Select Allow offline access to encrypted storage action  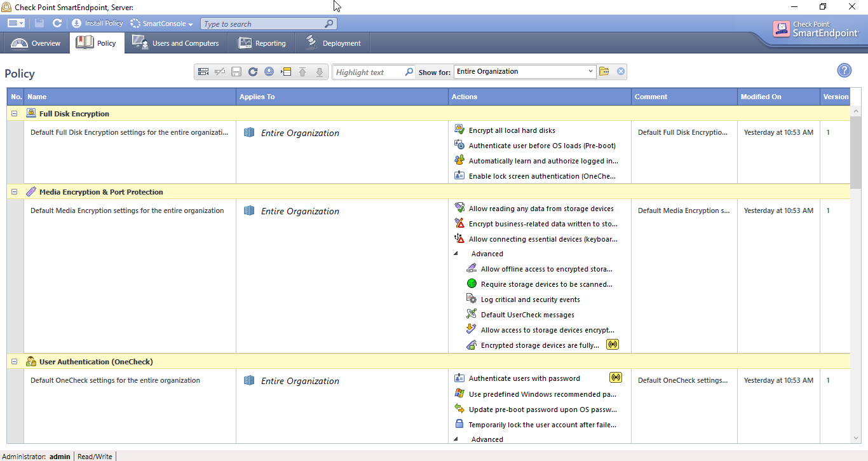[x=546, y=269]
